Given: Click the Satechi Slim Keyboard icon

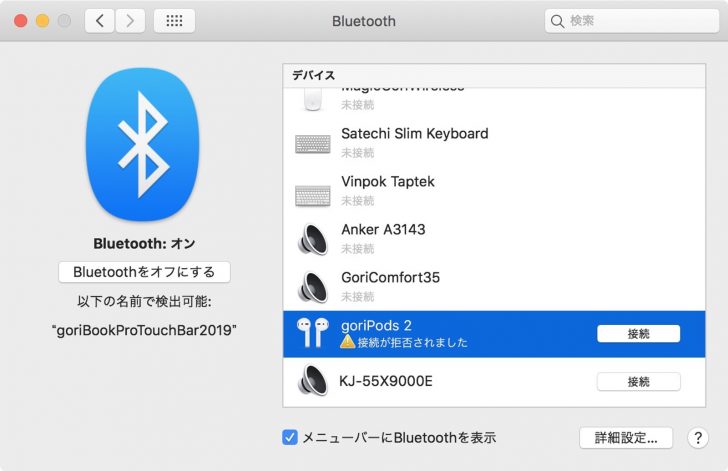Looking at the screenshot, I should pyautogui.click(x=313, y=144).
